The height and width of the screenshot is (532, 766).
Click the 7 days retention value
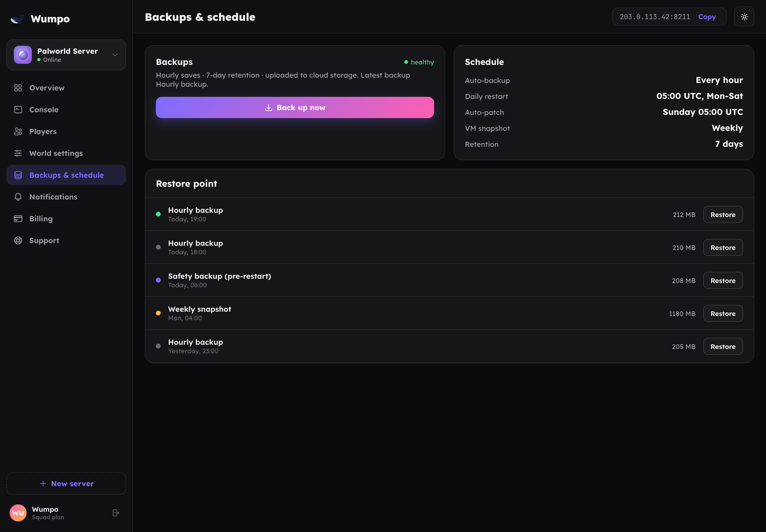[729, 144]
